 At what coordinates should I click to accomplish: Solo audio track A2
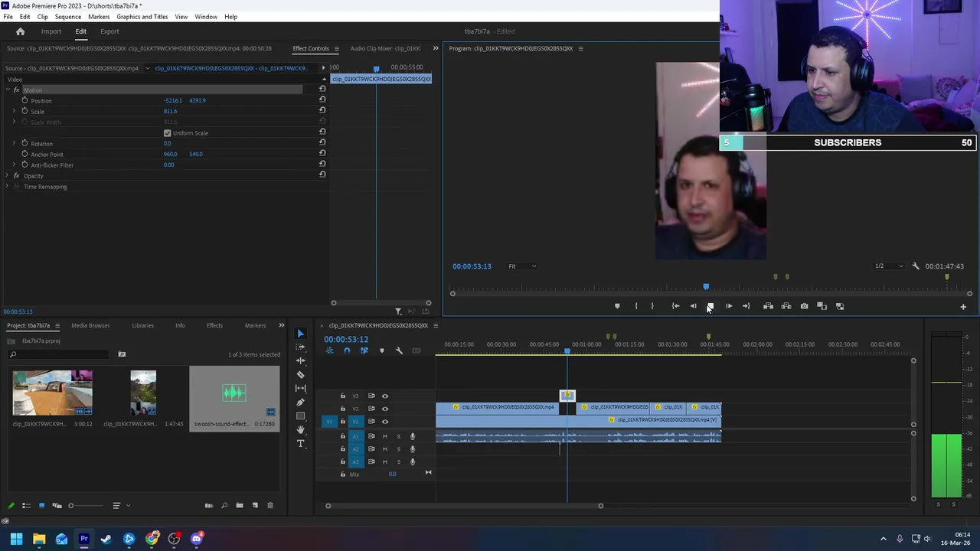398,449
